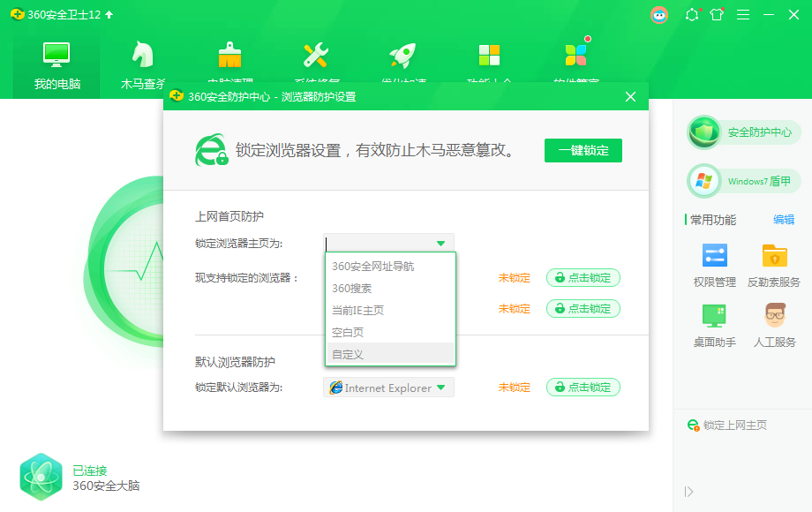
Task: Choose 自定义 option
Action: click(x=390, y=354)
